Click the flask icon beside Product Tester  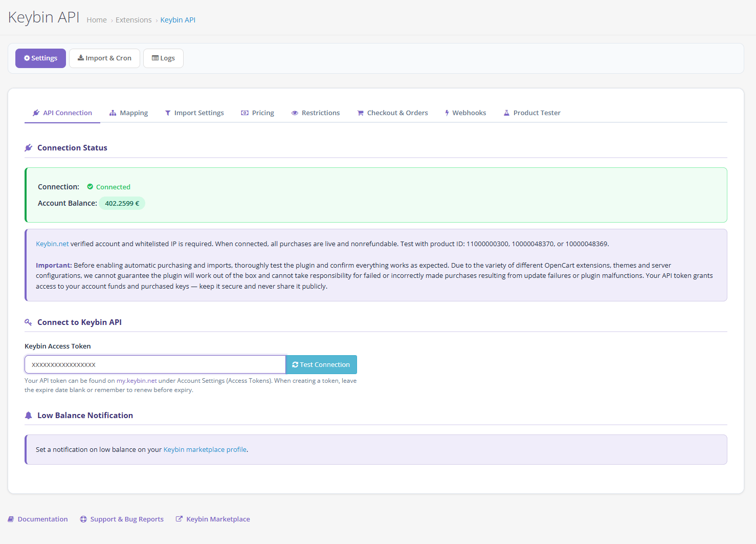(506, 113)
